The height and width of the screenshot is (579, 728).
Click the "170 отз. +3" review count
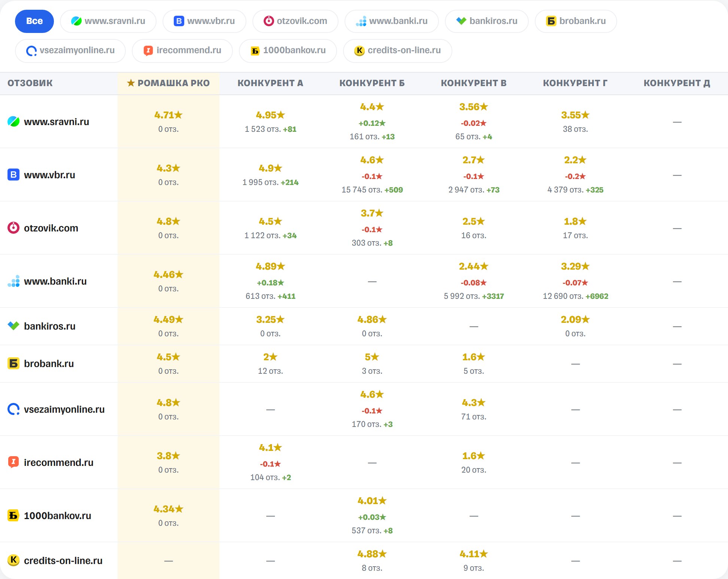click(x=372, y=424)
